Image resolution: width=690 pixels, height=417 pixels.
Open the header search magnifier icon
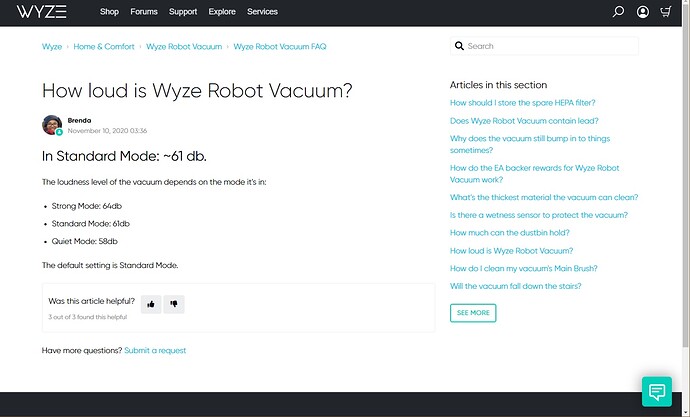pos(618,11)
